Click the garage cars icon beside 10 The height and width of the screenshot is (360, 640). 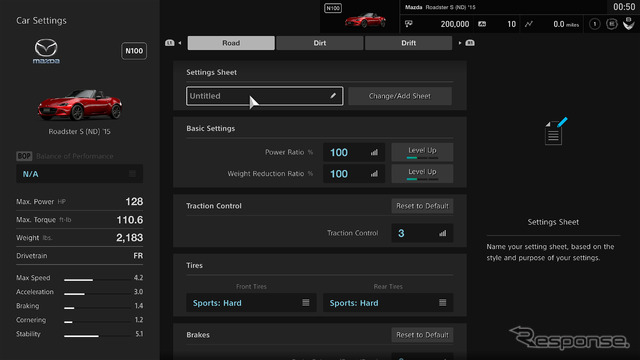coord(482,24)
